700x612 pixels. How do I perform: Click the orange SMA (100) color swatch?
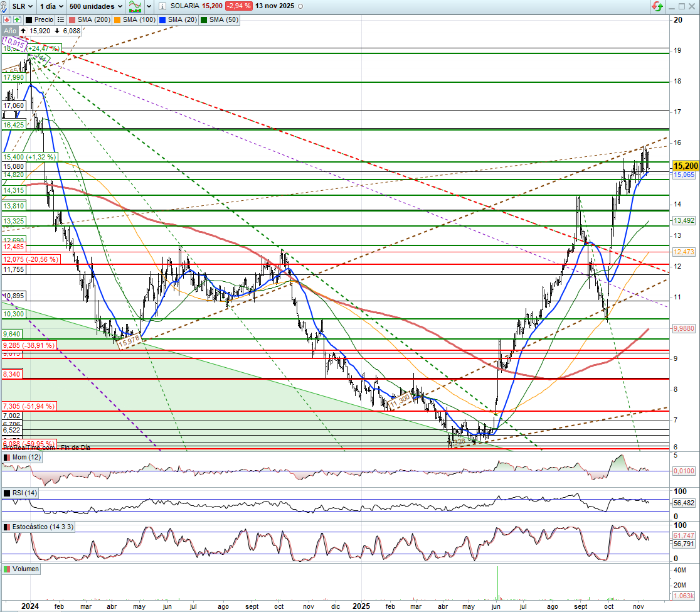pyautogui.click(x=117, y=19)
